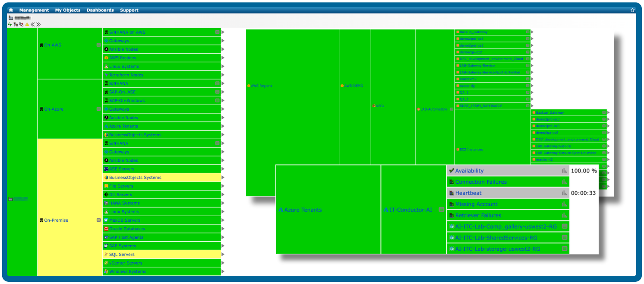Select the AWS Regions tile in popup
Viewport: 644px width, 284px height.
click(x=262, y=86)
